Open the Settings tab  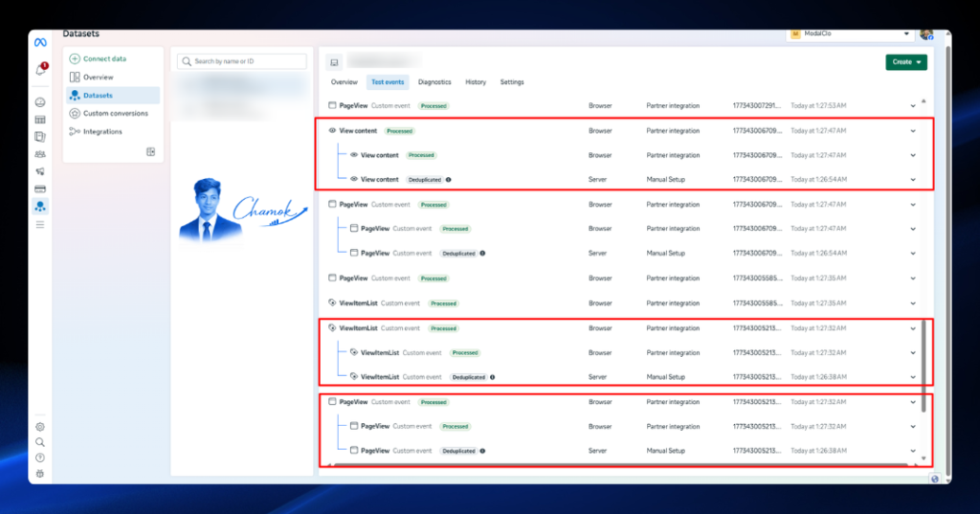(x=512, y=82)
